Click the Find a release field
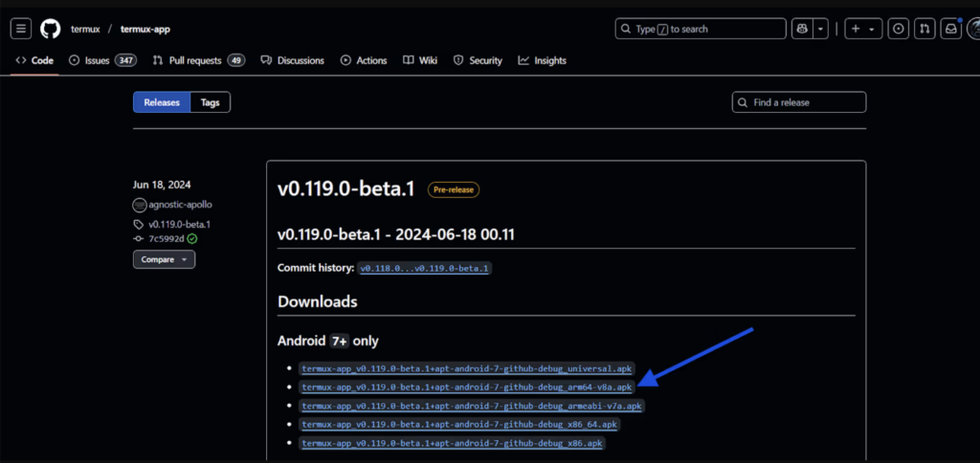980x463 pixels. (799, 102)
